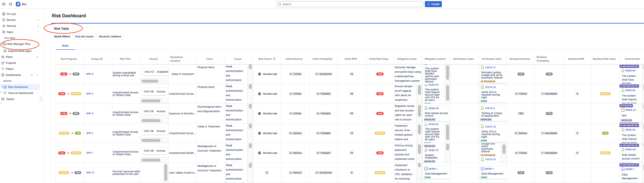
Task: Click the sort arrow beside Risk Owner
Action: click(275, 59)
